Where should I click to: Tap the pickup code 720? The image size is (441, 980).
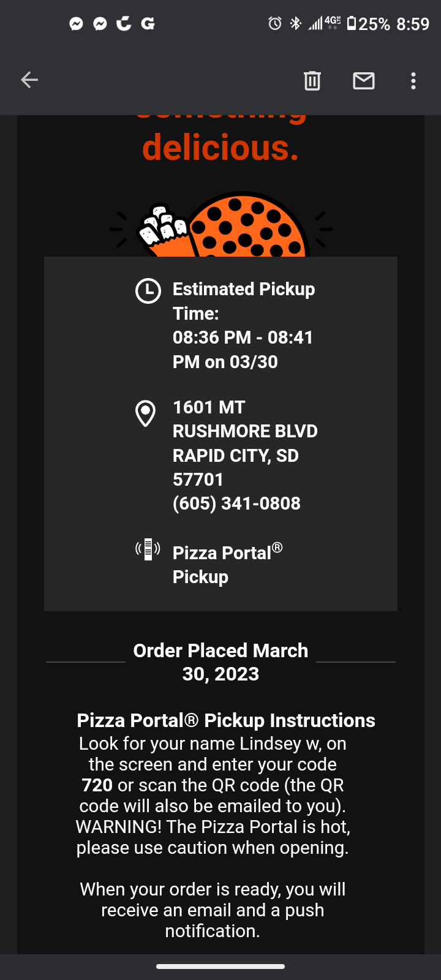pos(97,785)
